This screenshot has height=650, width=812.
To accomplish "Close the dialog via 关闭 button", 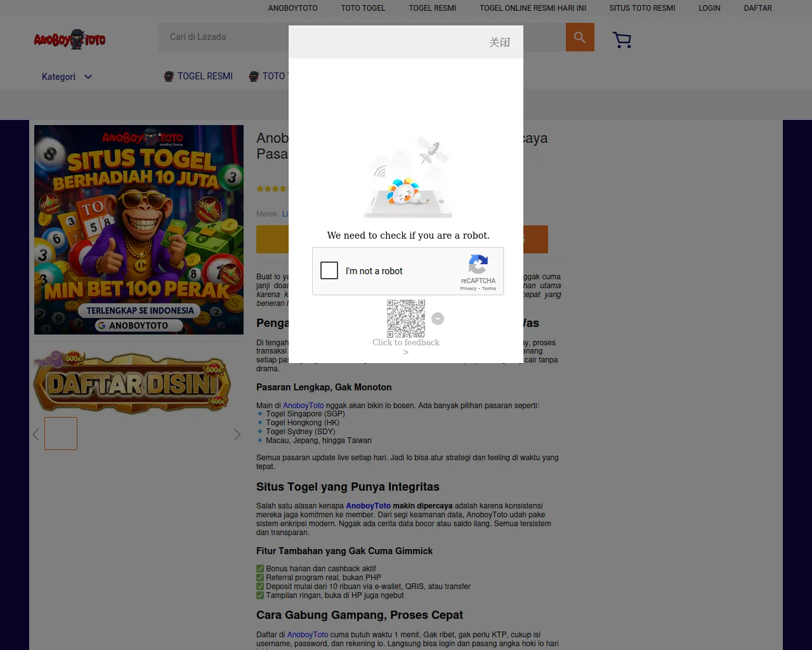I will point(500,43).
